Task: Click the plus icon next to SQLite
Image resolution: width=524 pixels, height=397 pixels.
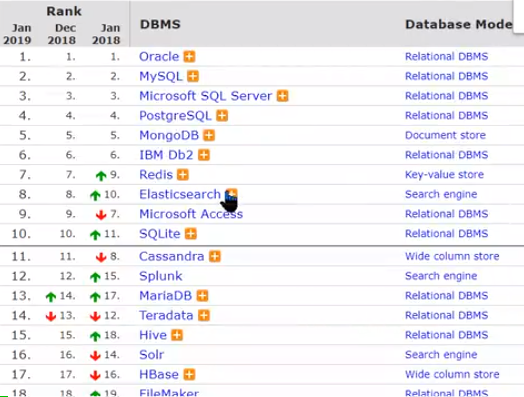Action: click(191, 234)
